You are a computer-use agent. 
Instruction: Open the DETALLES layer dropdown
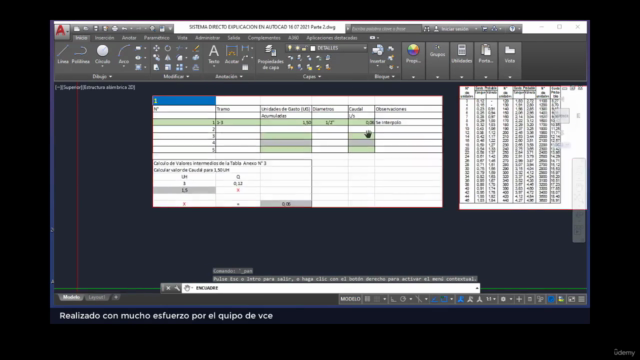pyautogui.click(x=364, y=48)
